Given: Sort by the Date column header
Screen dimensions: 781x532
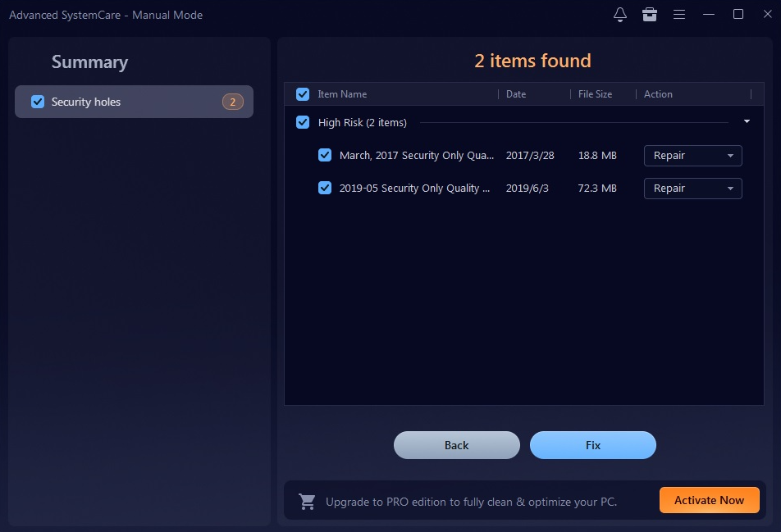Looking at the screenshot, I should [x=516, y=94].
